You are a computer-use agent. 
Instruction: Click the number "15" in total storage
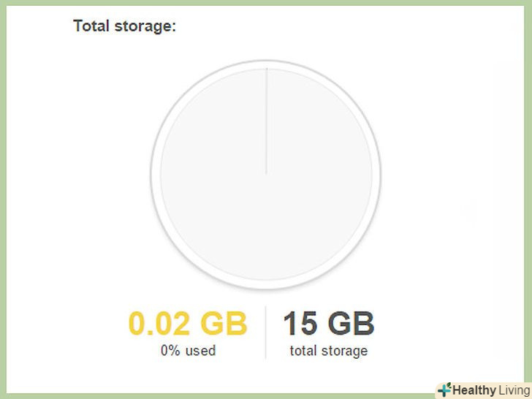click(x=299, y=324)
